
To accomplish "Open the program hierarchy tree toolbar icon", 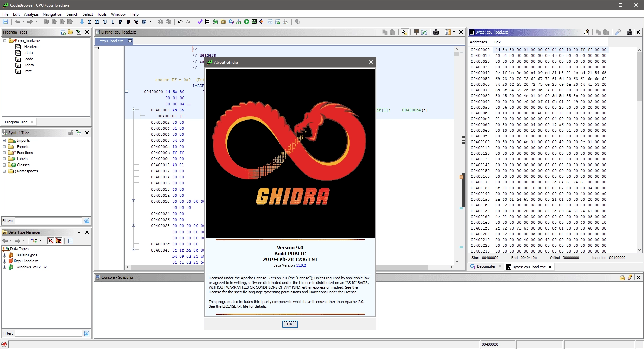I will (x=239, y=22).
